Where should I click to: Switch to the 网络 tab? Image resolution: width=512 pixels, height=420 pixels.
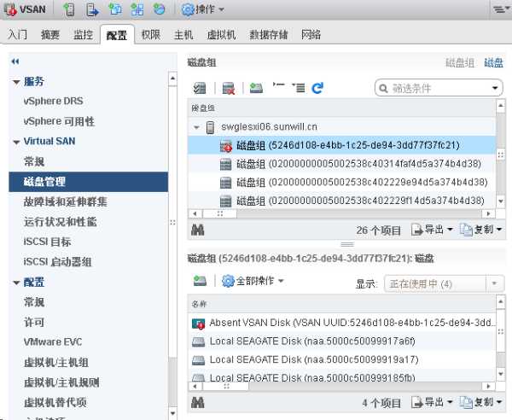click(311, 34)
